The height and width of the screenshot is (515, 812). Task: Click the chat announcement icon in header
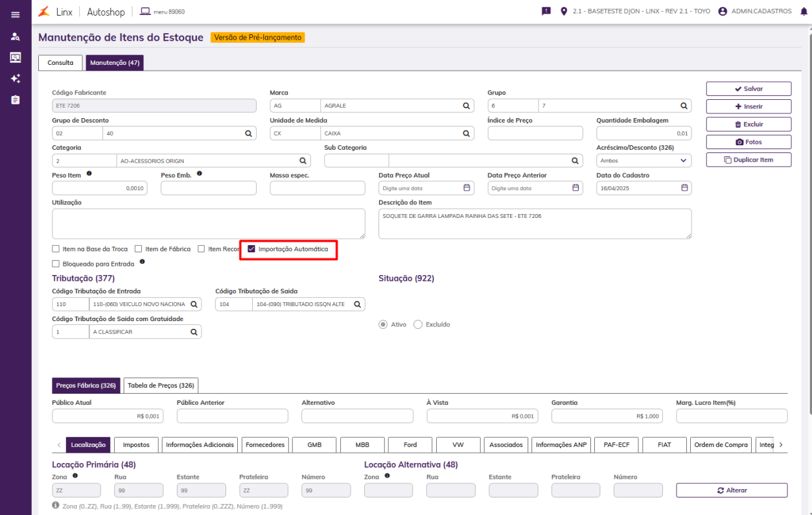[546, 12]
